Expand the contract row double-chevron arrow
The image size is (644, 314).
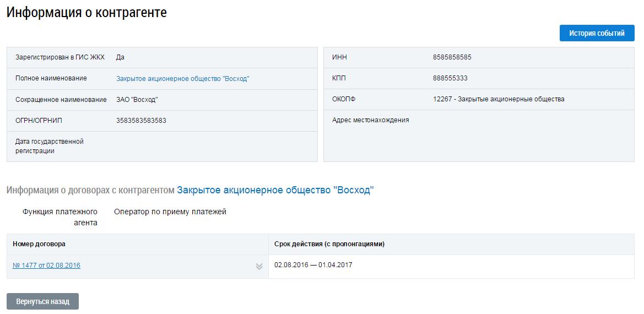tap(259, 267)
